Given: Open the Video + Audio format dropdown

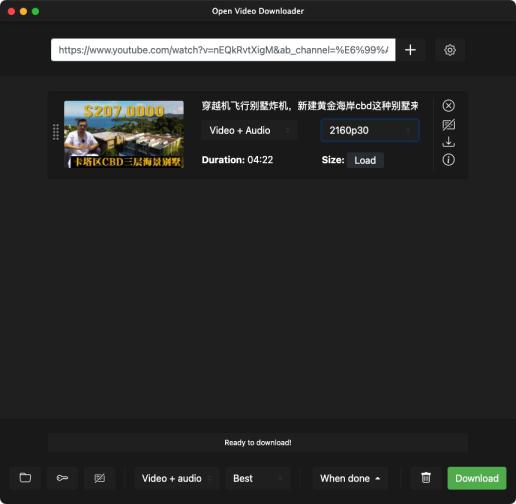Looking at the screenshot, I should point(249,130).
